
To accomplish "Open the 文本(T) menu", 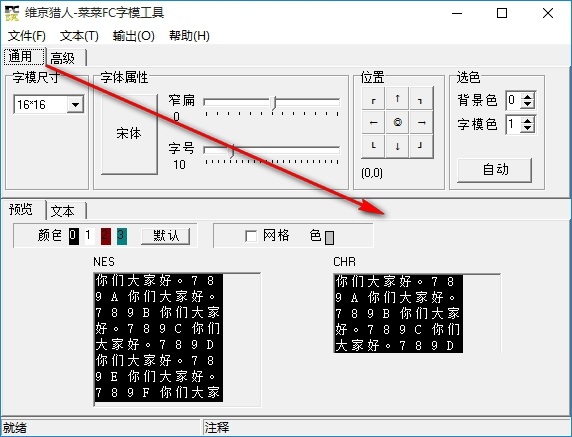I will [79, 36].
